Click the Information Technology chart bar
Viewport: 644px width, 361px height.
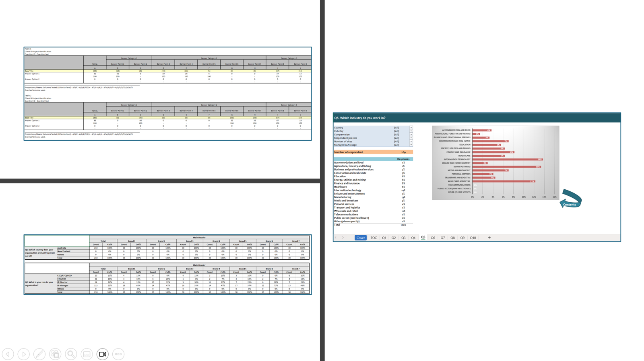point(507,160)
